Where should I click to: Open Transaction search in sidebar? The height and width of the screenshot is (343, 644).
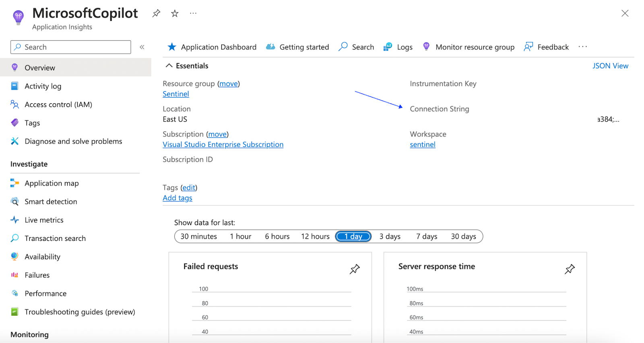(x=55, y=238)
